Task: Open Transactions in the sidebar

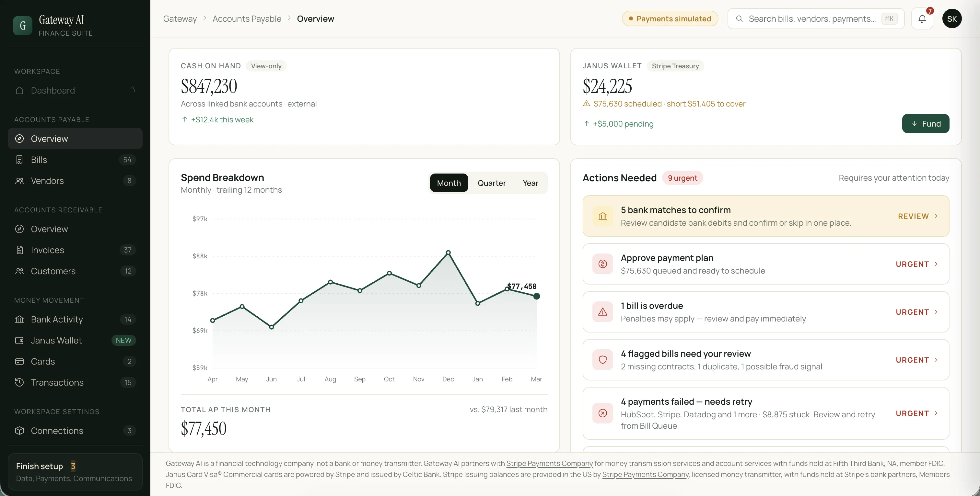Action: point(75,382)
